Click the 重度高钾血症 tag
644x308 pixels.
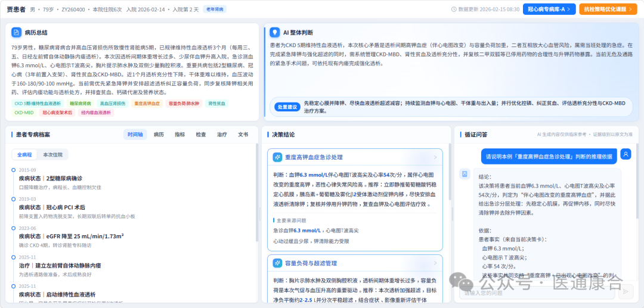[x=147, y=104]
